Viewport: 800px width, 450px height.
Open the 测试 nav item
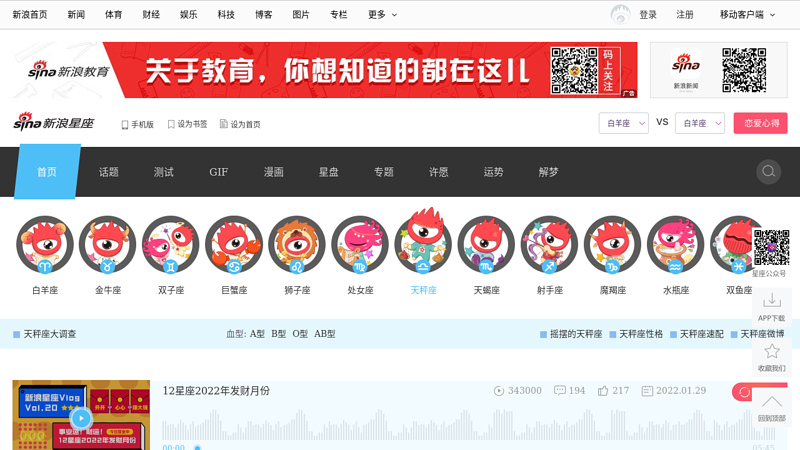[x=164, y=172]
